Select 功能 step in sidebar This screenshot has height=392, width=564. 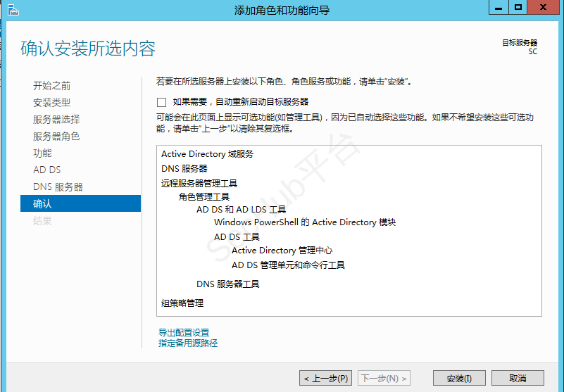click(x=42, y=153)
